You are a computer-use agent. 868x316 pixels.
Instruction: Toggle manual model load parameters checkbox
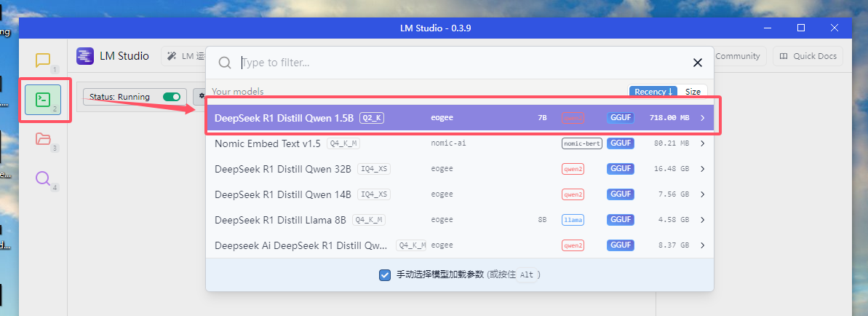(x=385, y=274)
